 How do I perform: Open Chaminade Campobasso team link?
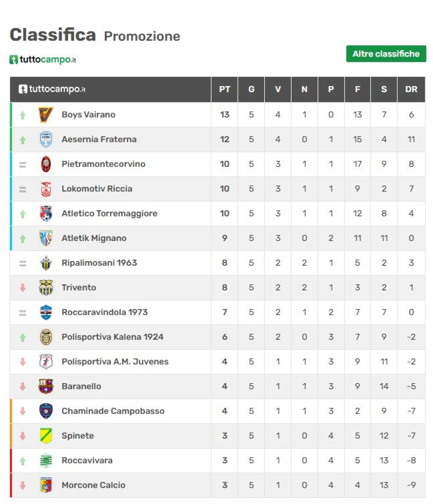coord(113,411)
